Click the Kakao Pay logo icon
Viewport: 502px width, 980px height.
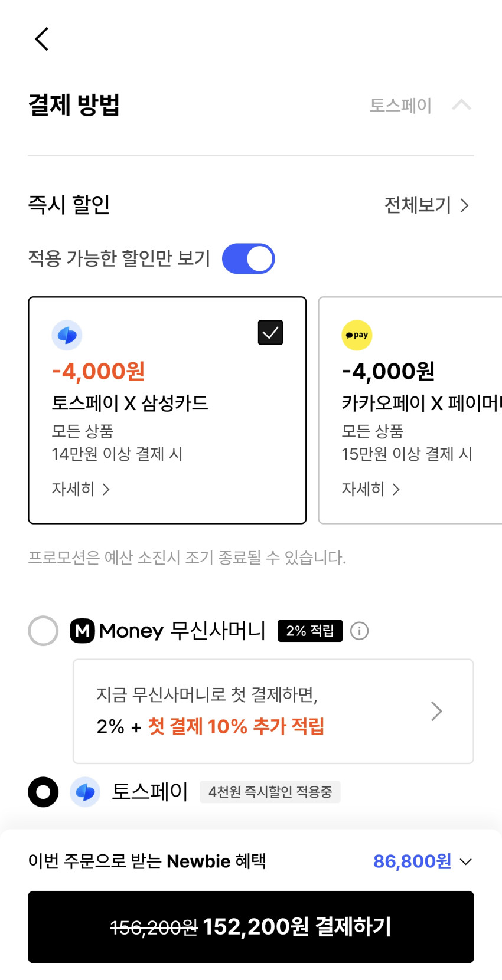pos(357,335)
